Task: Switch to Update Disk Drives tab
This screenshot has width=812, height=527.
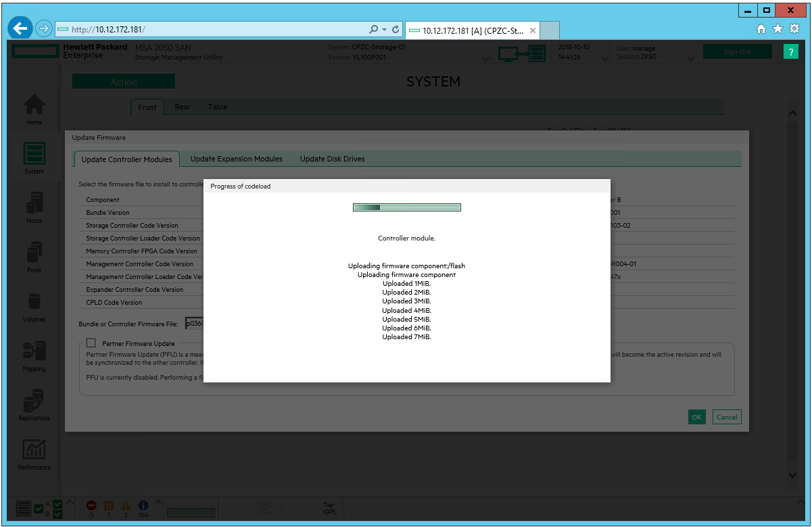Action: tap(332, 159)
